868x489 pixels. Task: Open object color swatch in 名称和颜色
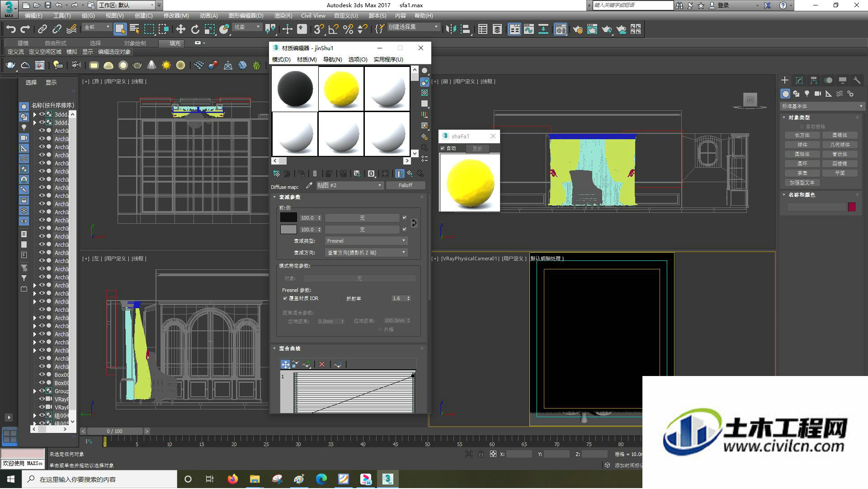[x=852, y=207]
